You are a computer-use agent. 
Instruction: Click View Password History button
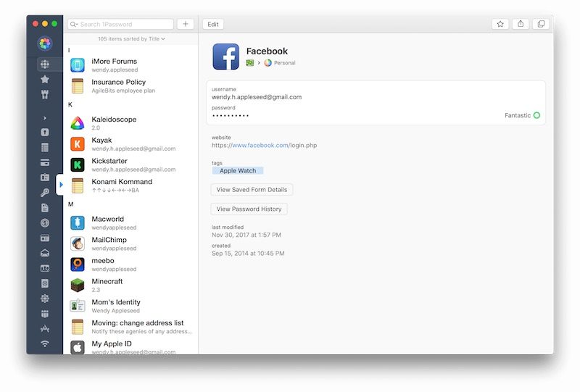pos(249,209)
